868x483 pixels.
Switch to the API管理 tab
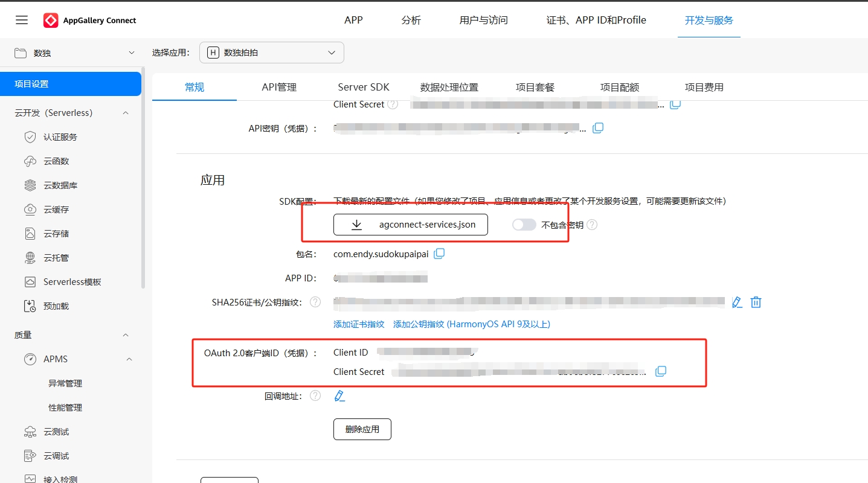279,87
